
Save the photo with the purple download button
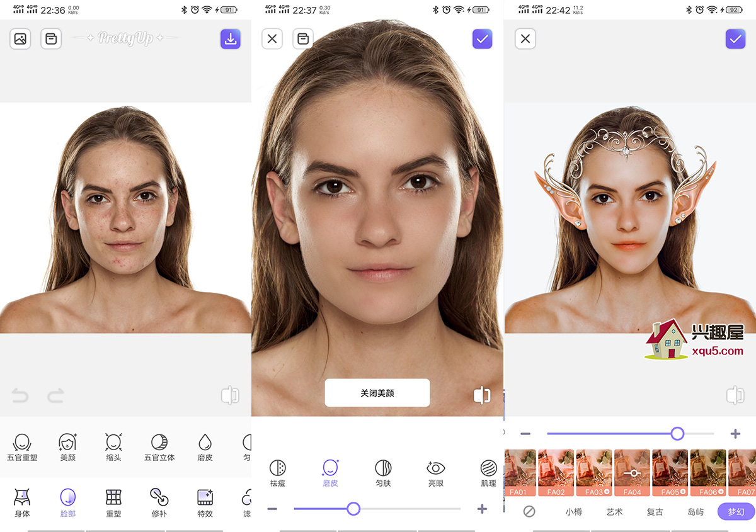[x=231, y=39]
